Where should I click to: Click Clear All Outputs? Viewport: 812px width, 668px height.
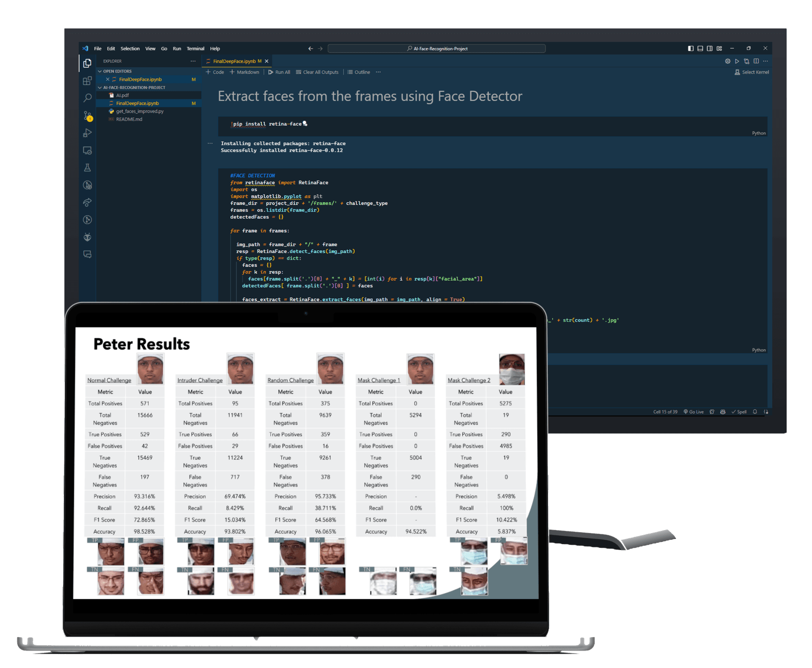click(x=317, y=72)
